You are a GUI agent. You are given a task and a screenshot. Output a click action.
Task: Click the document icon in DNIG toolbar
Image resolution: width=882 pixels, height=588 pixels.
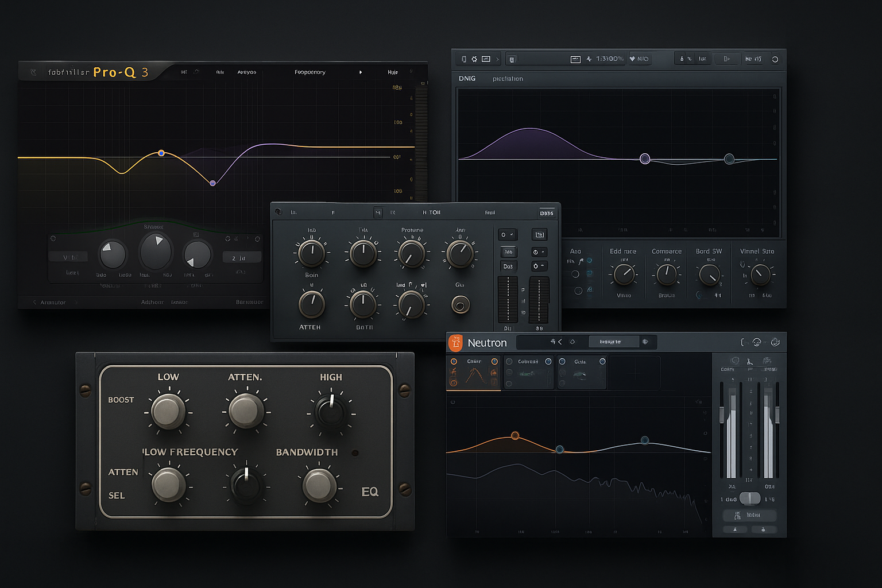coord(512,59)
